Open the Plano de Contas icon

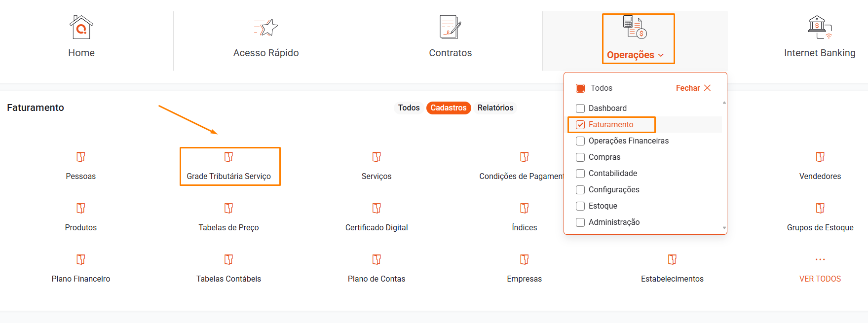[377, 260]
